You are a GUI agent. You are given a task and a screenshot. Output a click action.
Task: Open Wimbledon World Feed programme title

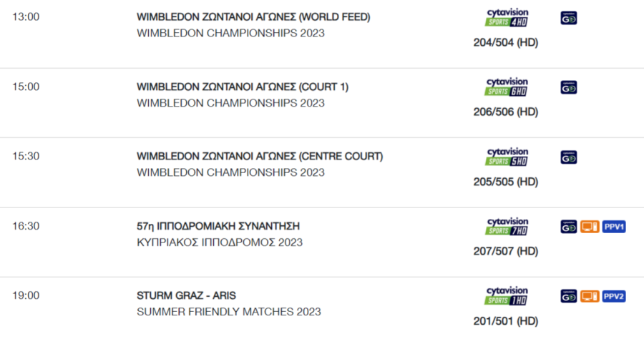pyautogui.click(x=253, y=17)
